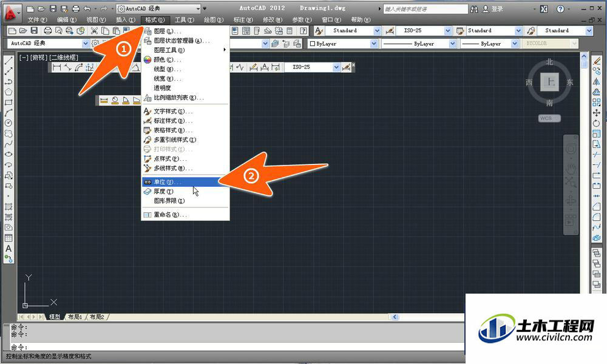Select the Offset tool in Modify toolbar
607x364 pixels.
coord(597,92)
